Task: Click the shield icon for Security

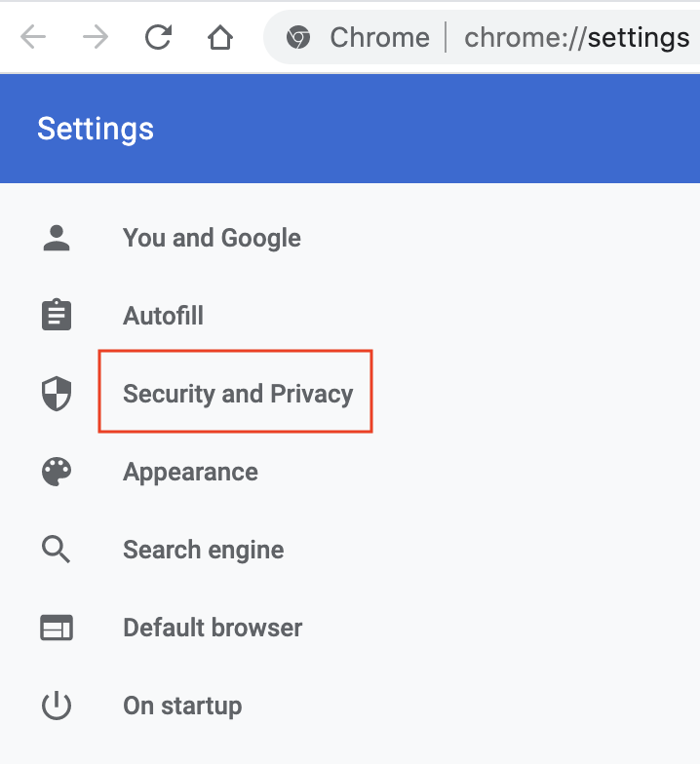Action: pyautogui.click(x=57, y=395)
